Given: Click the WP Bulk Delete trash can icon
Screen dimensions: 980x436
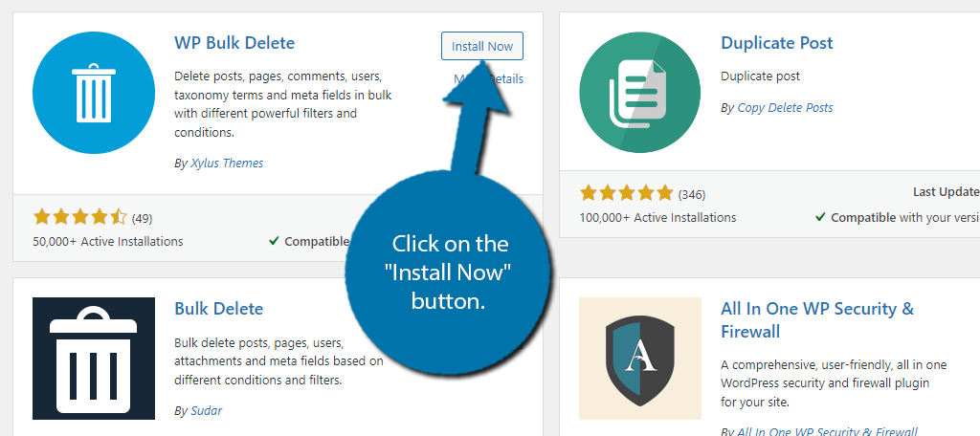Looking at the screenshot, I should point(94,93).
